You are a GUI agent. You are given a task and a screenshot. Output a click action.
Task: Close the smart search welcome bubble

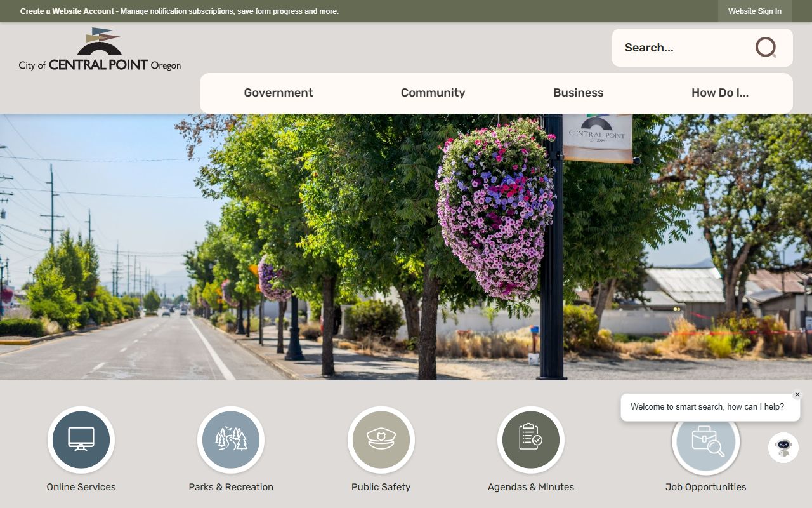click(x=797, y=394)
